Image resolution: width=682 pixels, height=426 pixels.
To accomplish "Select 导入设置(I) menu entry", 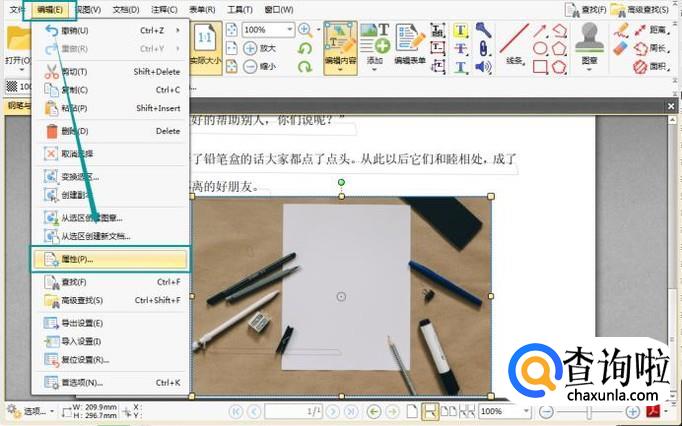I will (x=111, y=341).
